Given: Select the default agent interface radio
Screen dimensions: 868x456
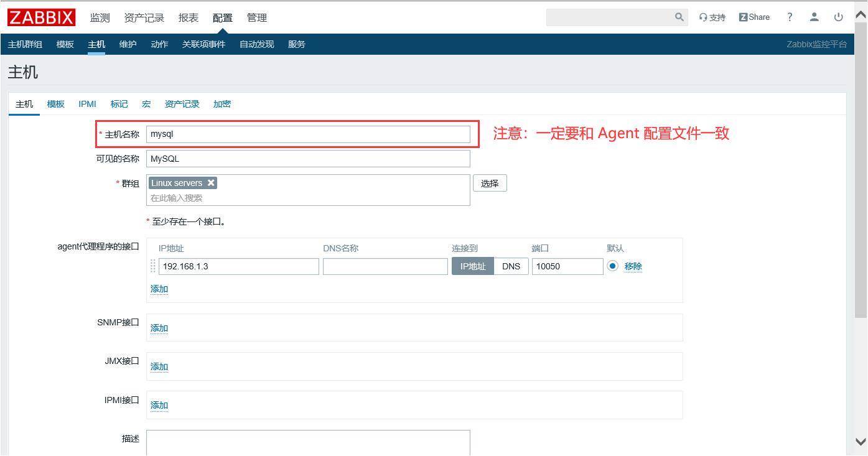Looking at the screenshot, I should pyautogui.click(x=613, y=266).
